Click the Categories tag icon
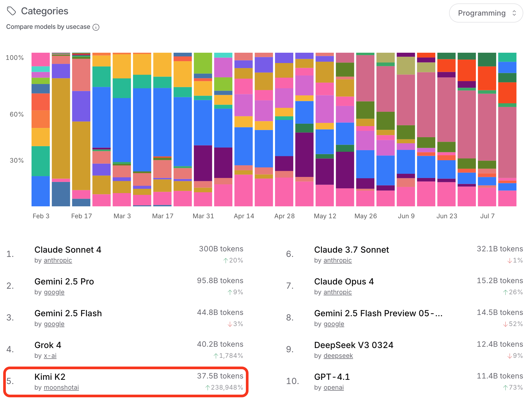The image size is (532, 401). (11, 11)
